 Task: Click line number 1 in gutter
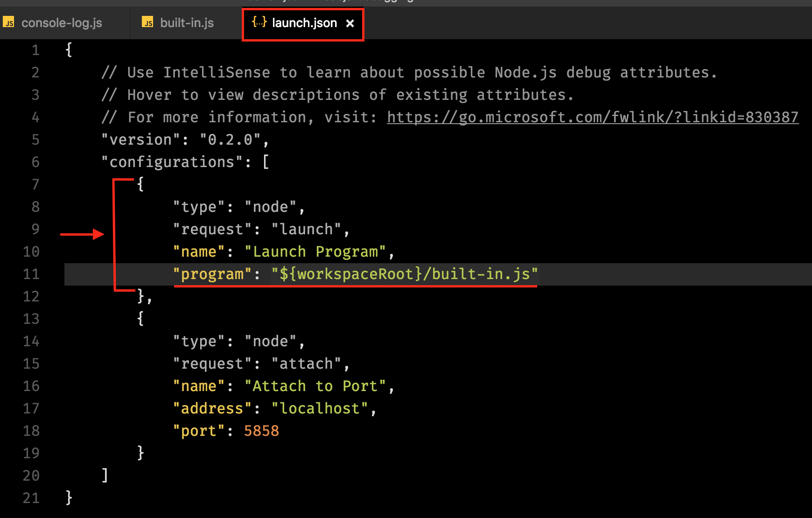(35, 50)
